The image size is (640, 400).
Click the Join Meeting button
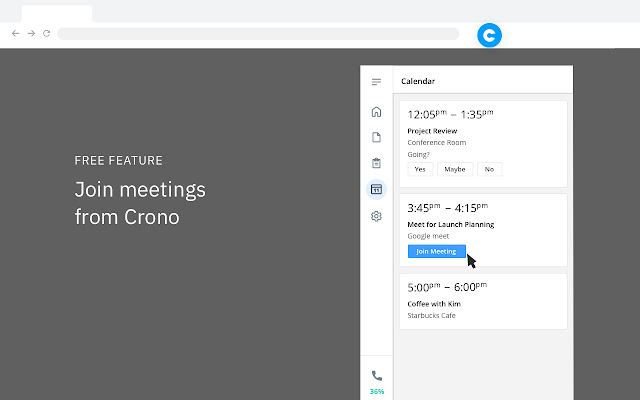[436, 251]
